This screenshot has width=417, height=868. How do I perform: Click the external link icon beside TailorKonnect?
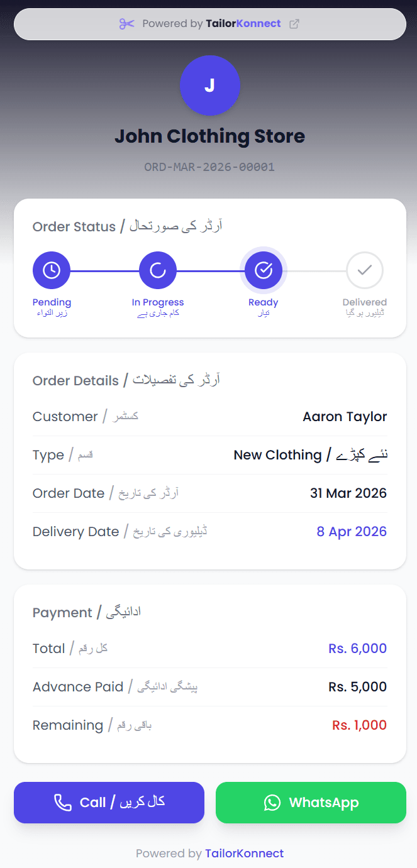[294, 23]
